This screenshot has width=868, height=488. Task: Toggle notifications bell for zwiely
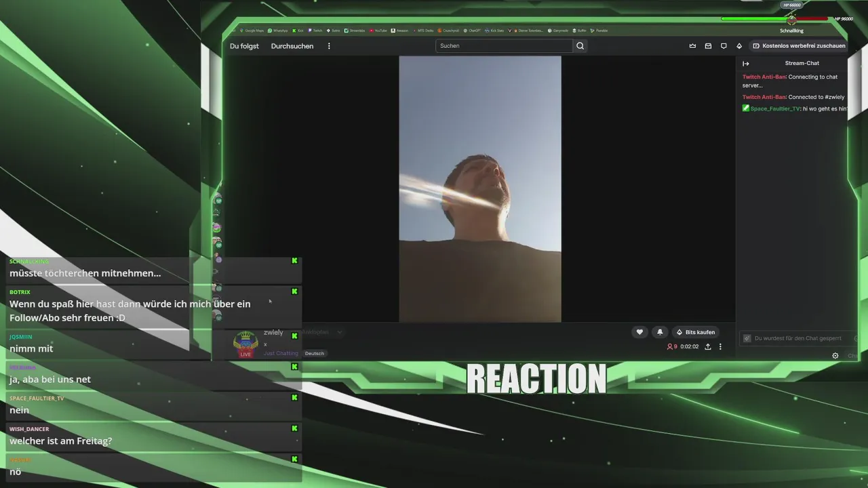point(660,332)
